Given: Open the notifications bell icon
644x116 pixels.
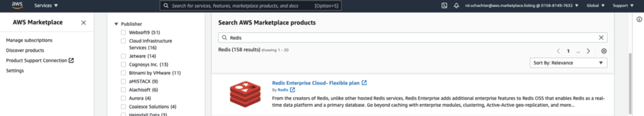Looking at the screenshot, I should click(456, 6).
